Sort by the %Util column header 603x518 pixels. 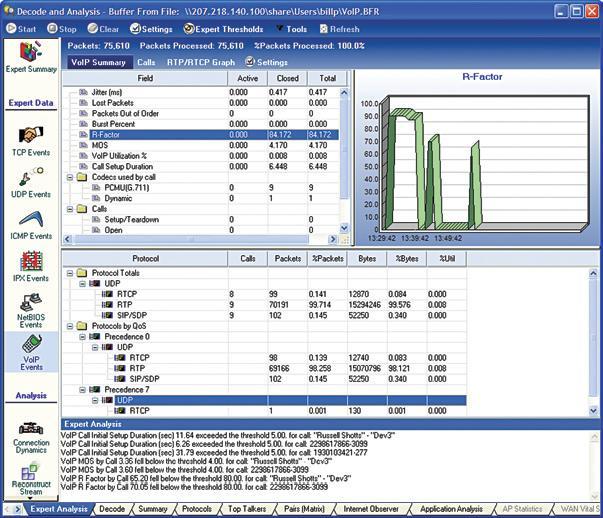447,258
